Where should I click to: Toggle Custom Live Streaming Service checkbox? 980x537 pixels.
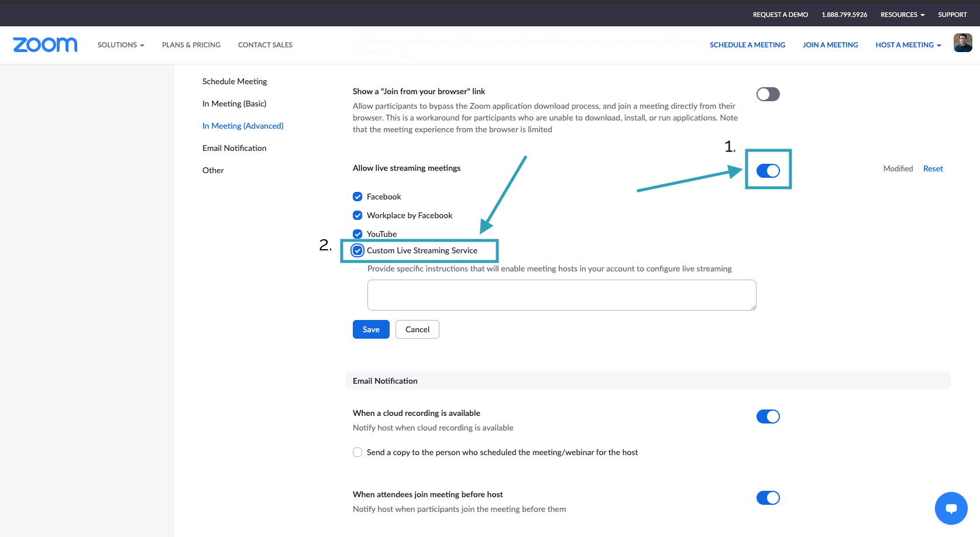click(357, 250)
